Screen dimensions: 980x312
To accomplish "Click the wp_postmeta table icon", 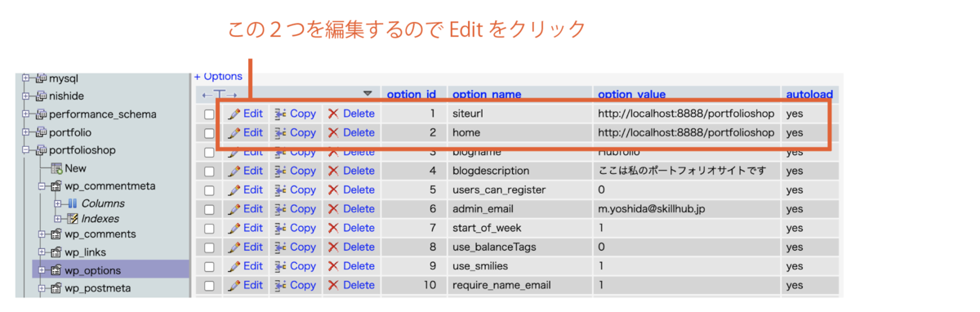I will pyautogui.click(x=56, y=288).
